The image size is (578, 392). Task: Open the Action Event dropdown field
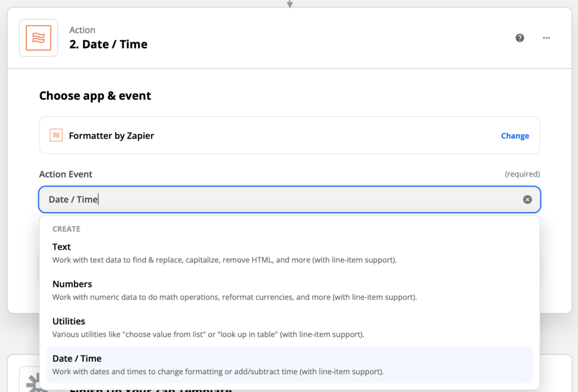coord(289,199)
